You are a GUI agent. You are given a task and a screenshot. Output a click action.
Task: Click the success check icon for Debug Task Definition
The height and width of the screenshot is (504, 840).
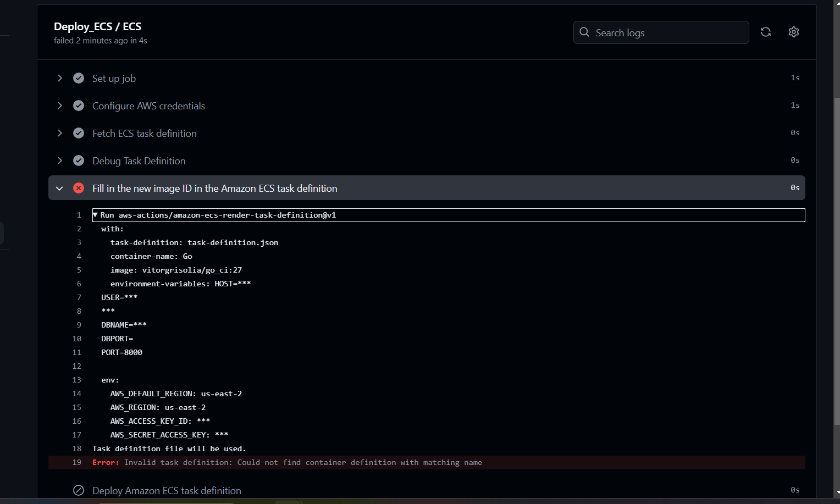point(79,160)
